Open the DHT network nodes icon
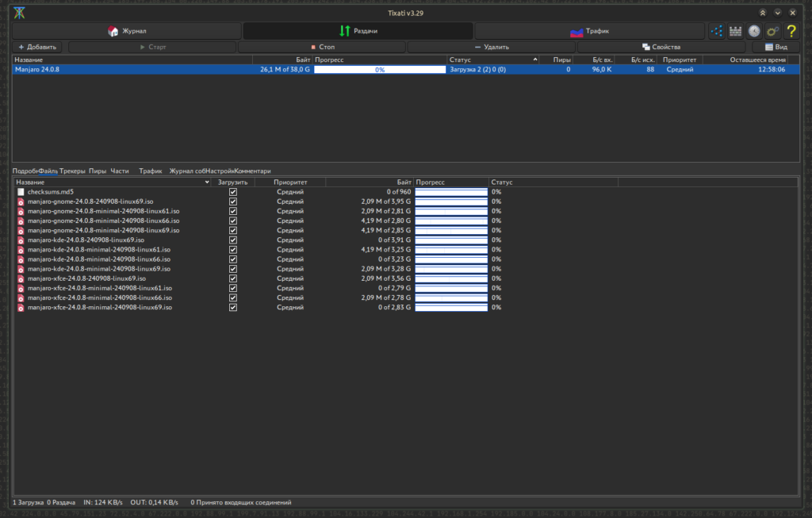The height and width of the screenshot is (518, 812). tap(717, 31)
